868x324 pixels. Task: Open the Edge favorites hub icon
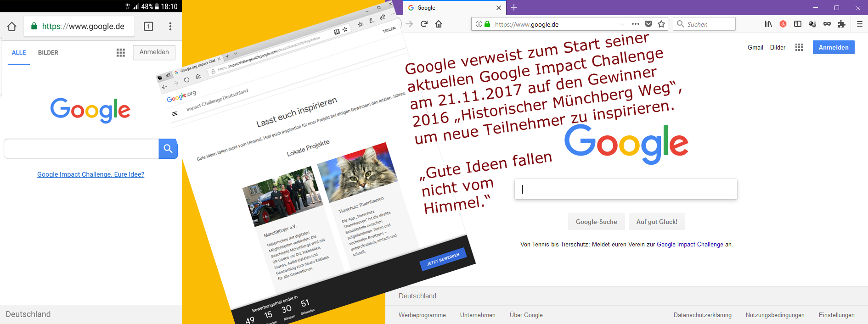361,24
